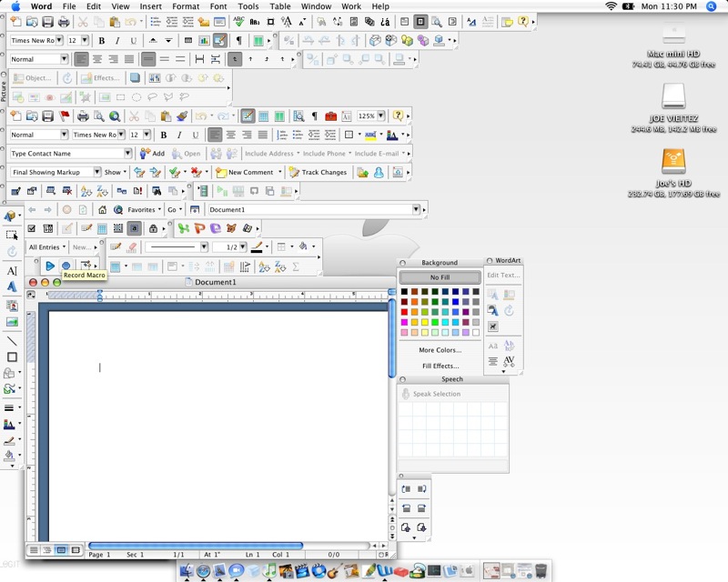This screenshot has height=582, width=728.
Task: Toggle Center alignment in lower Formatting toolbar
Action: tap(231, 135)
